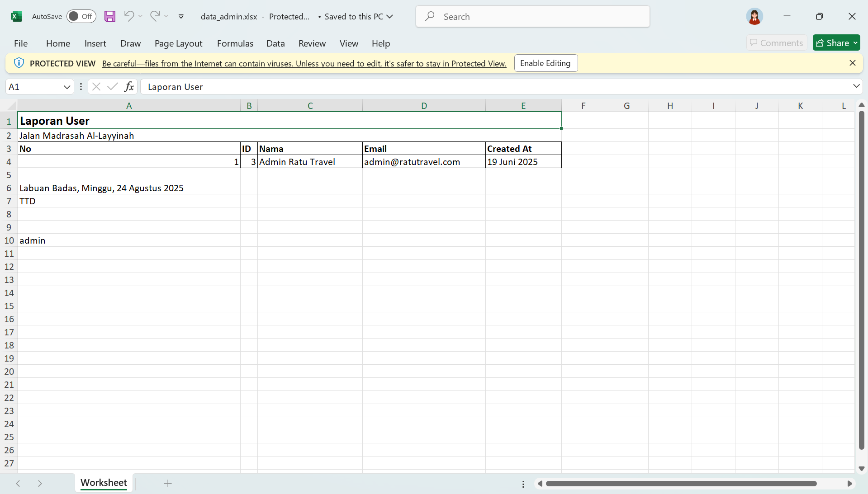
Task: Open the Name Box dropdown
Action: click(x=66, y=86)
